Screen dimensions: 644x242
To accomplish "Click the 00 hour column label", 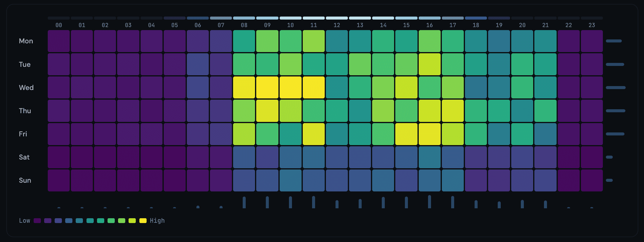I will (x=59, y=25).
